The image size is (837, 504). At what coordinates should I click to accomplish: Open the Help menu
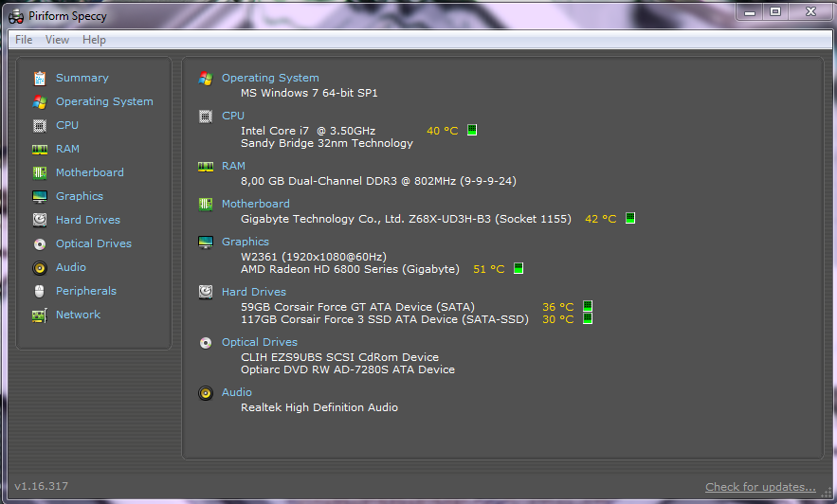pos(94,40)
